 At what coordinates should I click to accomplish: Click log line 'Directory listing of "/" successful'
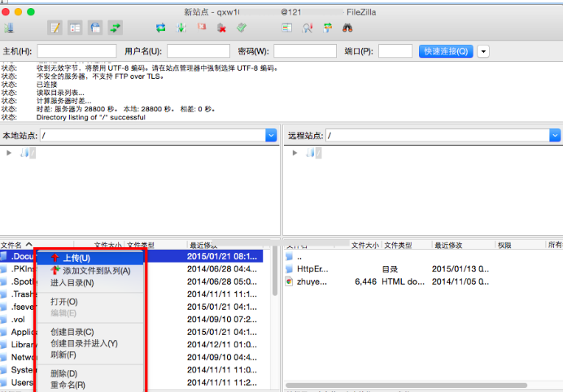[x=91, y=117]
